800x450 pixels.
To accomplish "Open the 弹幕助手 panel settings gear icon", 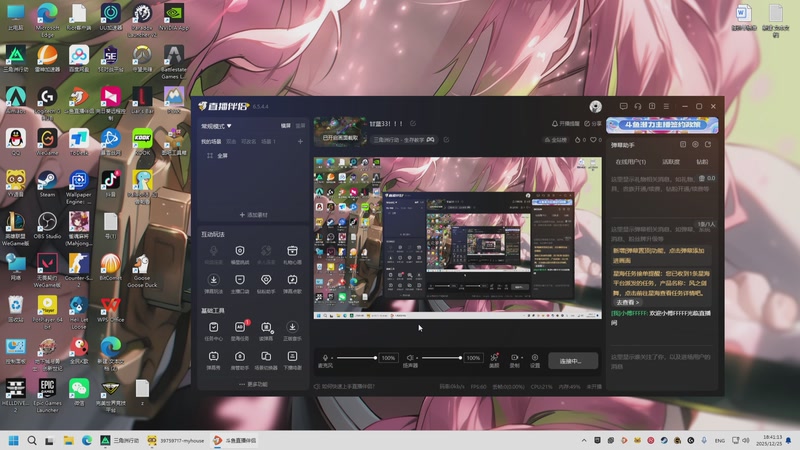I will [695, 144].
